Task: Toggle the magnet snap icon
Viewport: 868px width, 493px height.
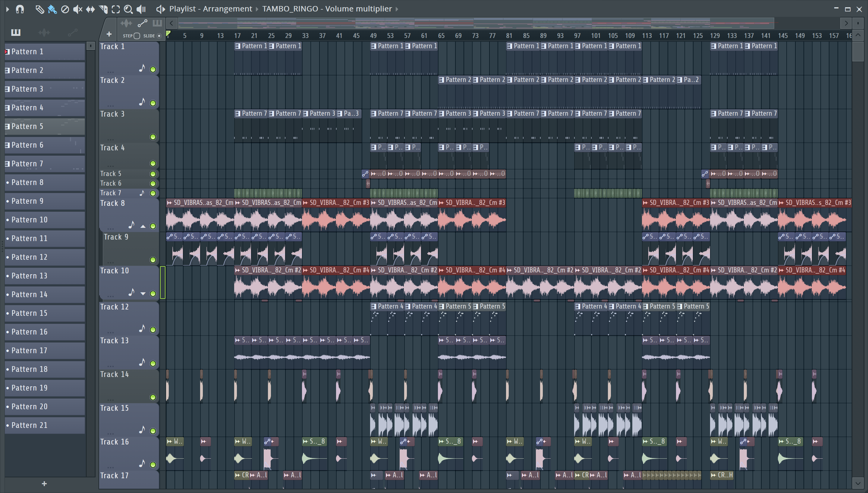Action: pos(20,9)
